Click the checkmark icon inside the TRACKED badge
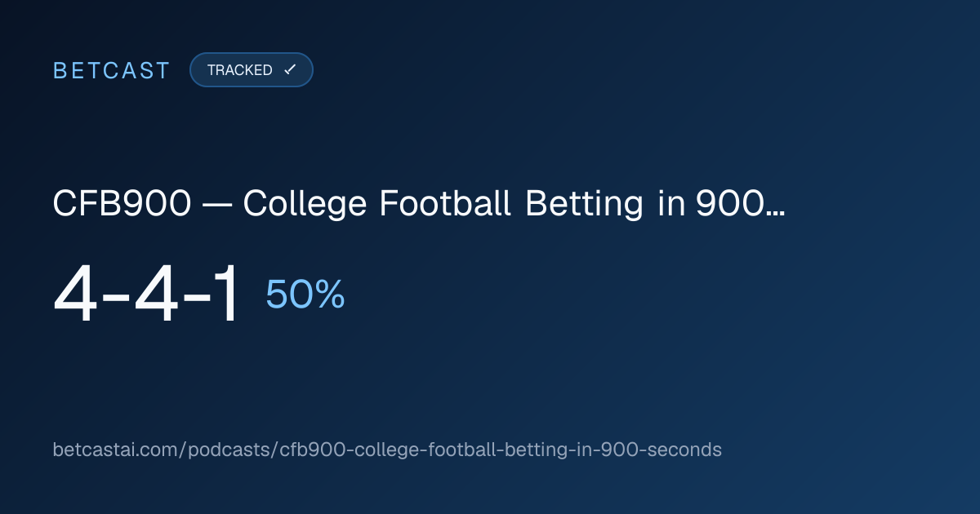Screen dimensions: 980x514 tap(289, 70)
